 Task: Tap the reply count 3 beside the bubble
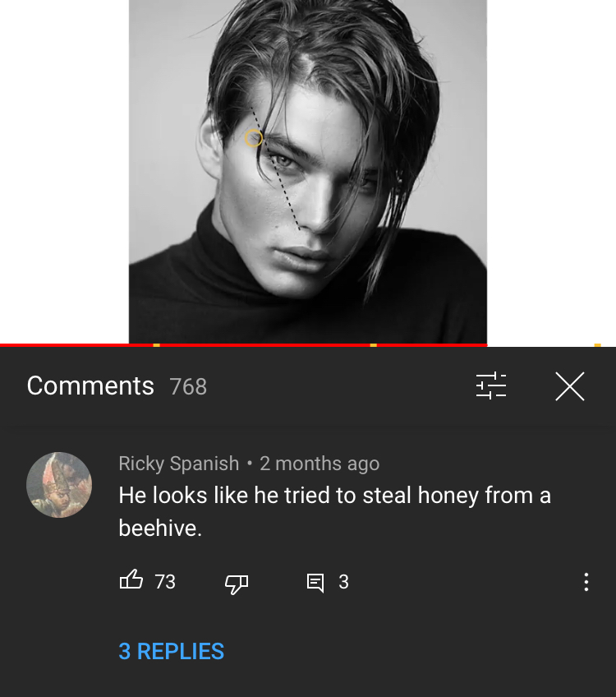pyautogui.click(x=344, y=582)
